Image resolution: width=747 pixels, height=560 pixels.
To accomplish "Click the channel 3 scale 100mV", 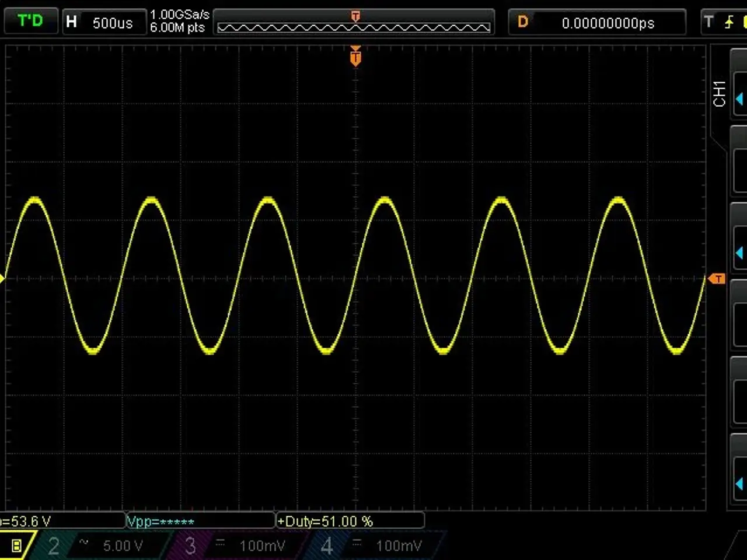I will point(262,546).
